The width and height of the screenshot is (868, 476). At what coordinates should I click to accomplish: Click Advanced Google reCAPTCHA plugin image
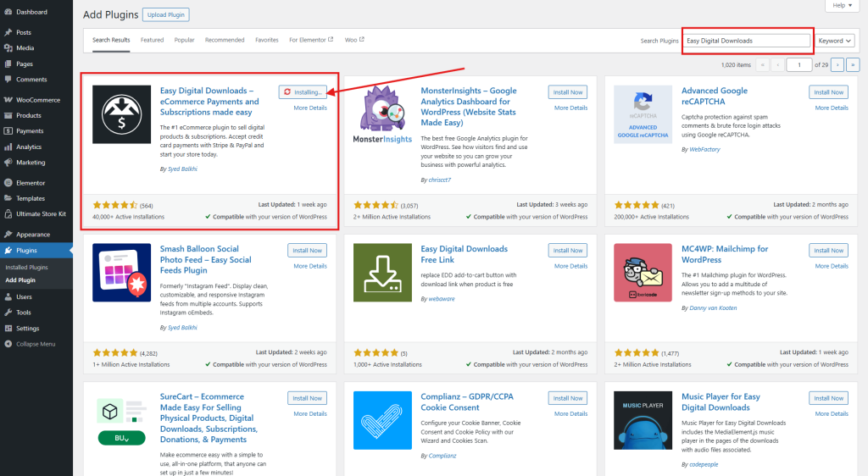[643, 114]
